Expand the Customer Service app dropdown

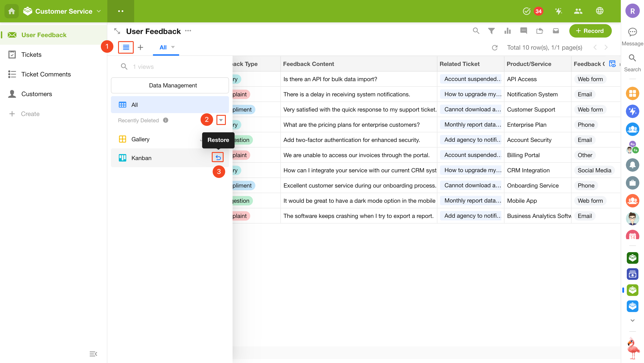(x=99, y=11)
